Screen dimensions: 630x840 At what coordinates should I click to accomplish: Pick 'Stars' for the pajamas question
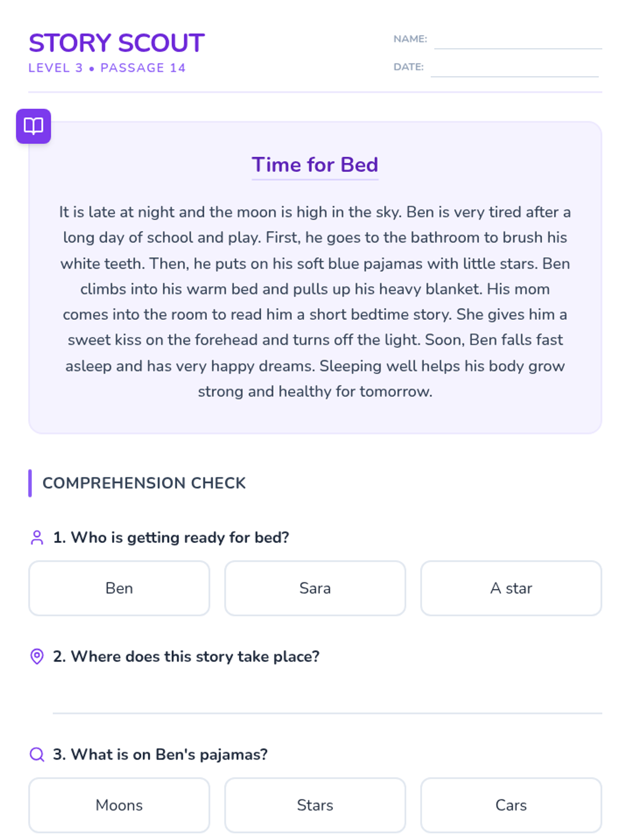(x=315, y=805)
